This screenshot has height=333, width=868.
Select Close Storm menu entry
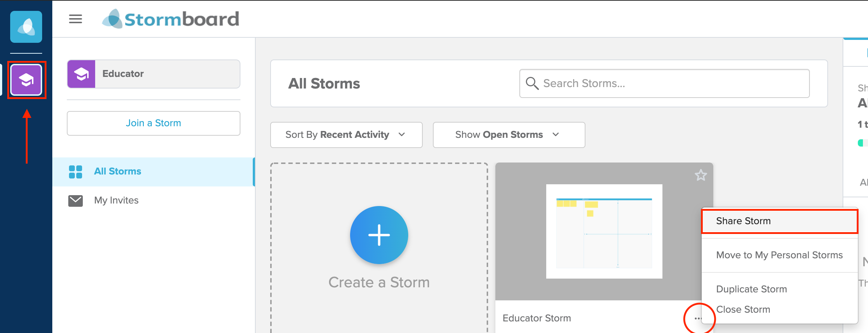[780, 309]
